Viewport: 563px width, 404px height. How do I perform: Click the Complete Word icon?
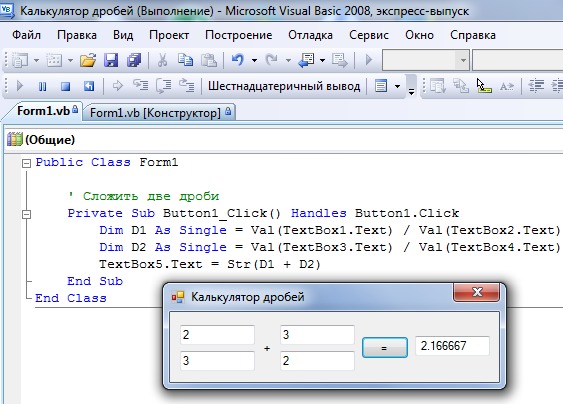[507, 86]
